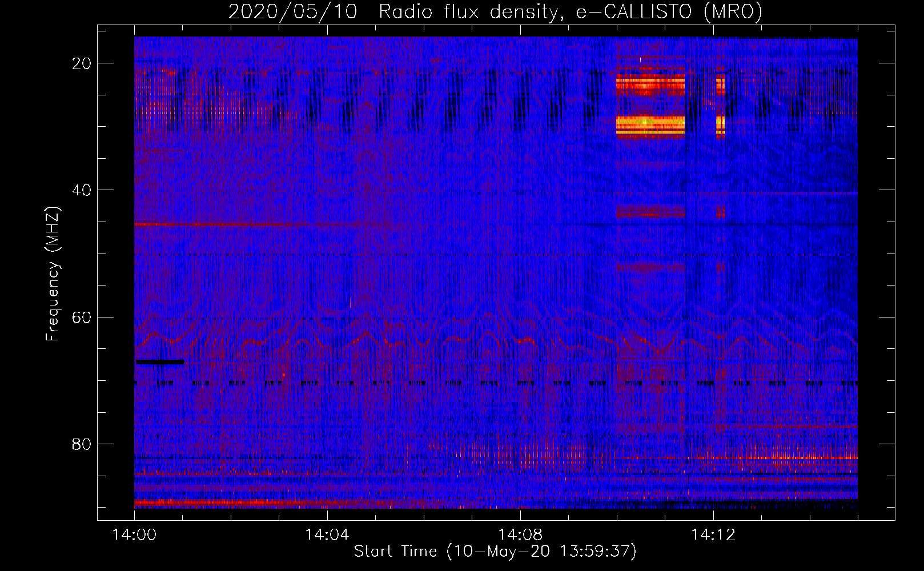Click the 60 frequency axis label
The image size is (924, 571).
82,317
